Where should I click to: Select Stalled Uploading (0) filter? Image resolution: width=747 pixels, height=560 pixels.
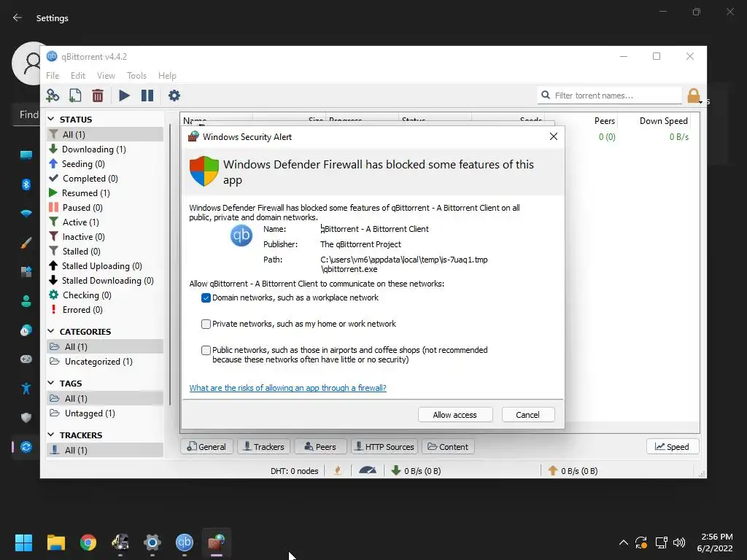101,265
